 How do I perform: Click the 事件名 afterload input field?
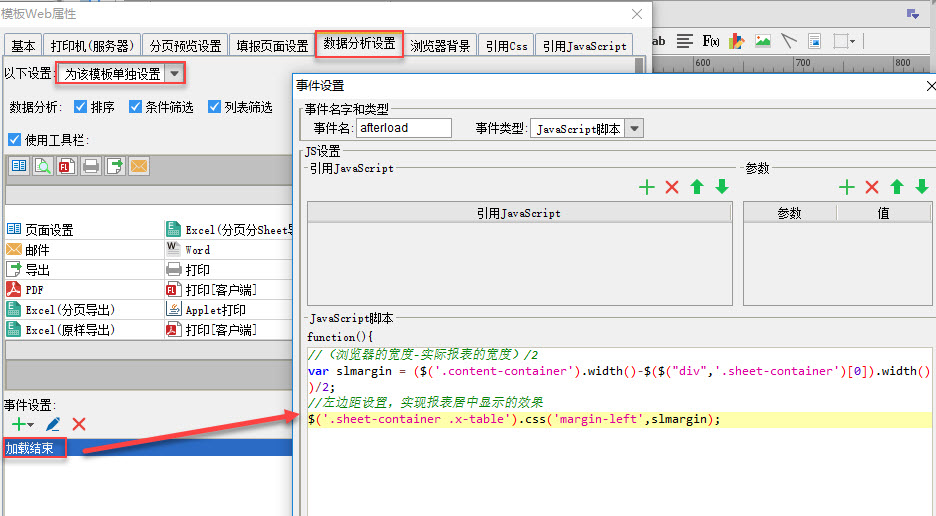(404, 128)
